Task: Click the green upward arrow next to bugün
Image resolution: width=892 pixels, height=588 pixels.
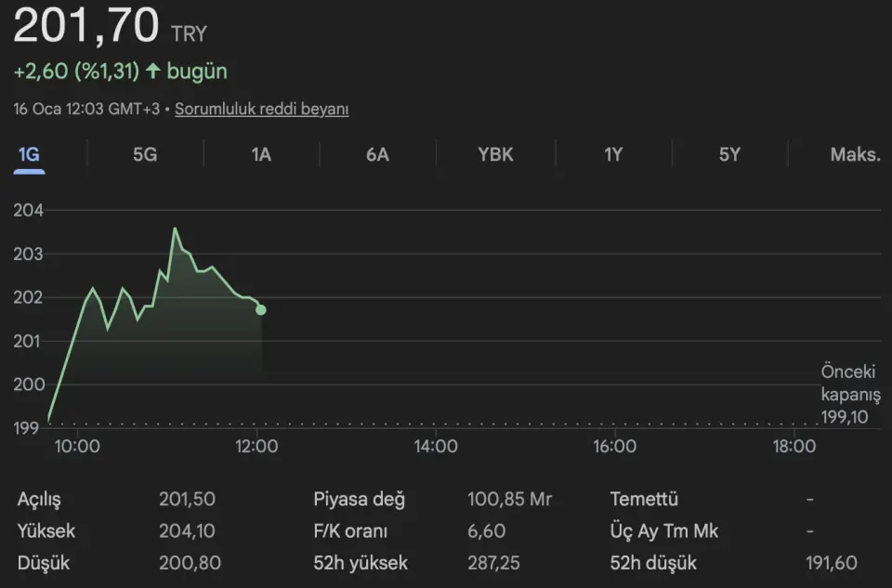Action: click(x=153, y=72)
